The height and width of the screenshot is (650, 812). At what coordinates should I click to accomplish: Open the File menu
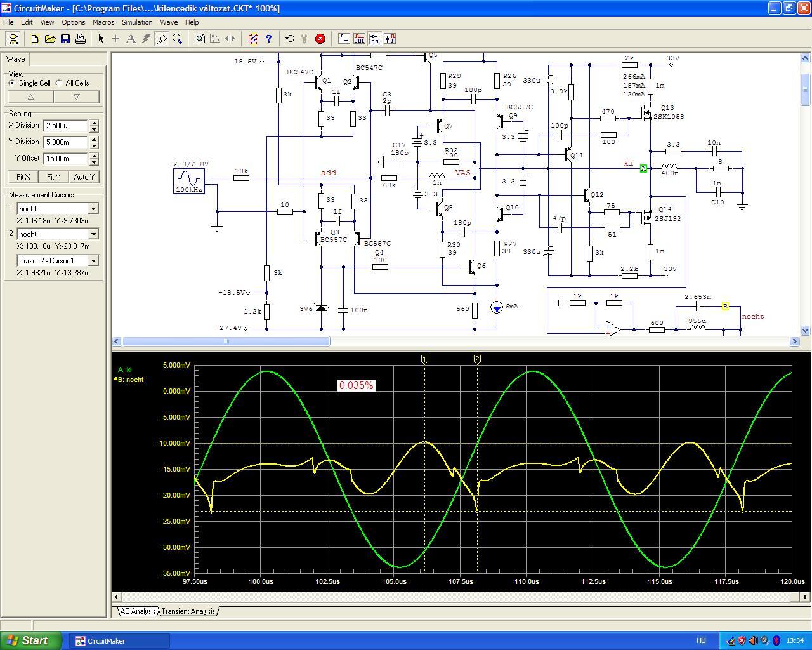pos(8,22)
